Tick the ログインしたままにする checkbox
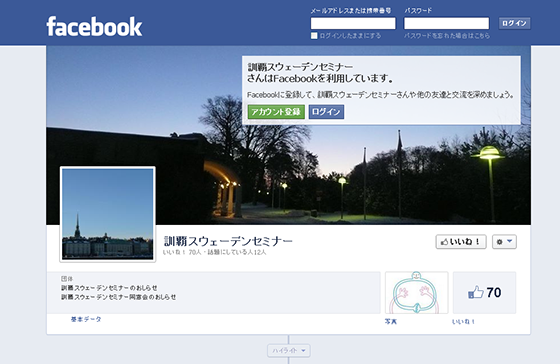 [314, 36]
